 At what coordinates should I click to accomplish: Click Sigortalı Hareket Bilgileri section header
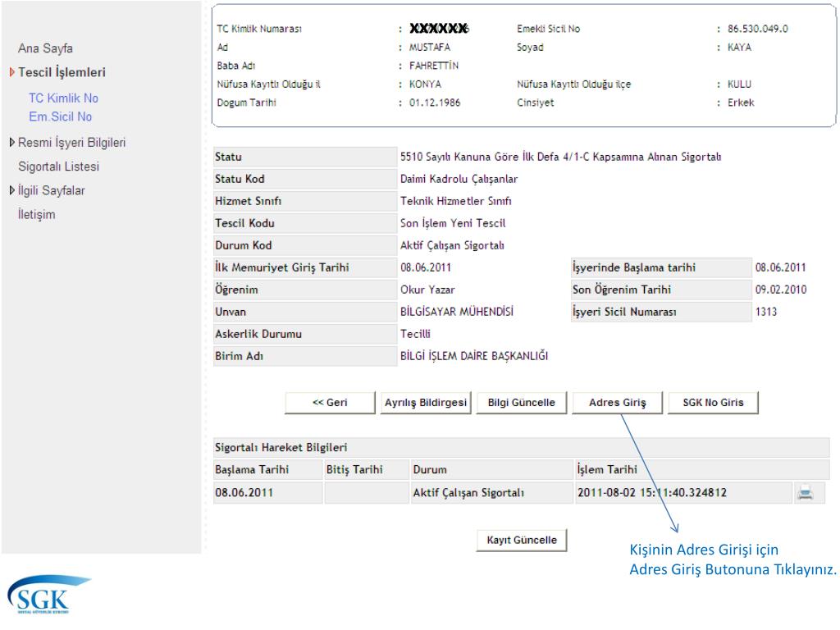521,447
